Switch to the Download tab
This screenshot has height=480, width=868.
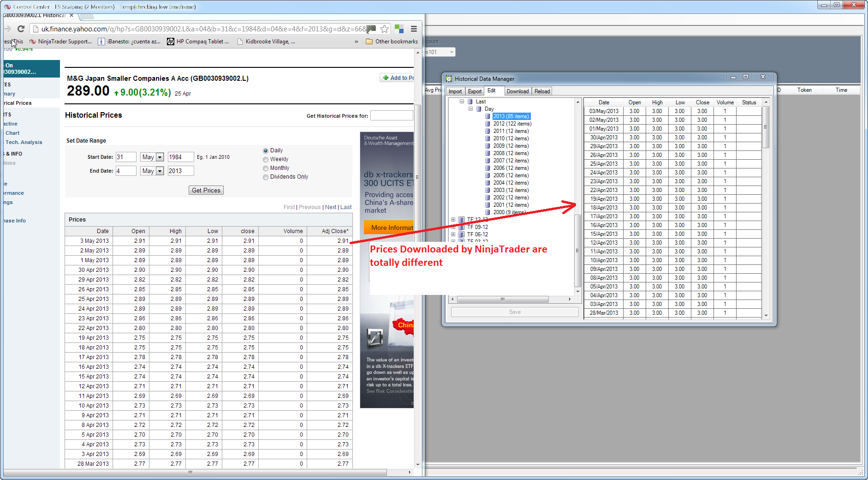tap(517, 91)
